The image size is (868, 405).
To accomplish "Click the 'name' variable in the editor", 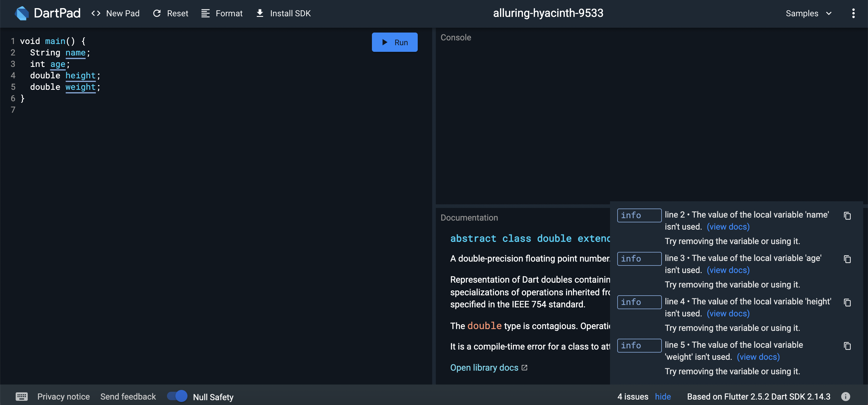I will click(75, 52).
